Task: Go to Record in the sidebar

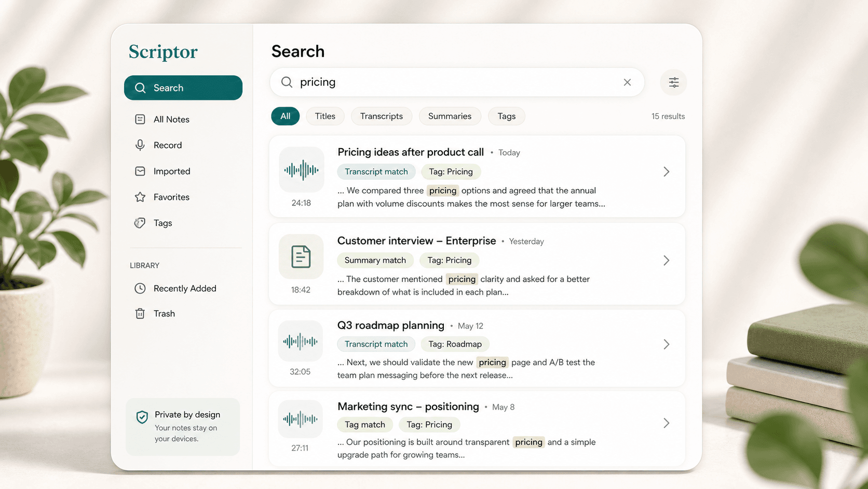Action: tap(183, 145)
